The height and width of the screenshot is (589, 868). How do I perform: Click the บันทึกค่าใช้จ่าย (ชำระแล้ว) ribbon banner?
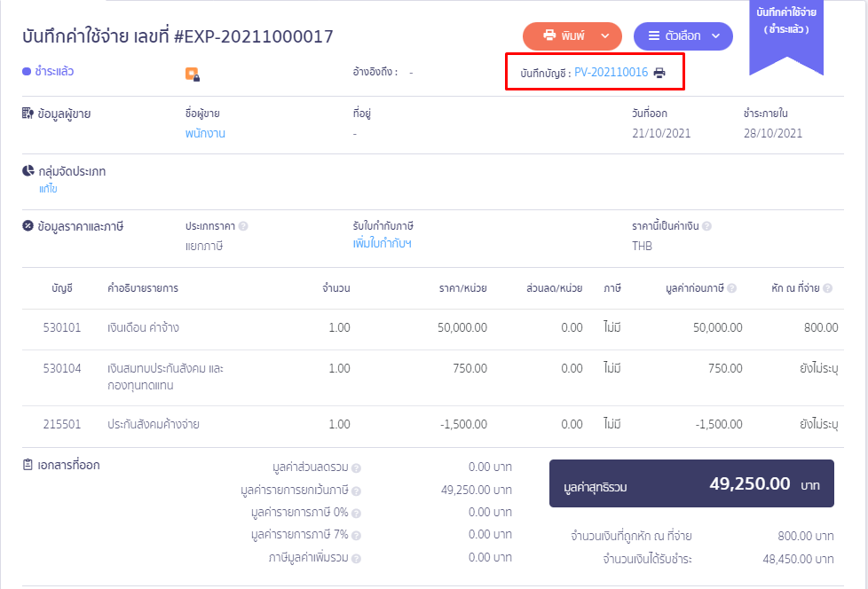[786, 36]
